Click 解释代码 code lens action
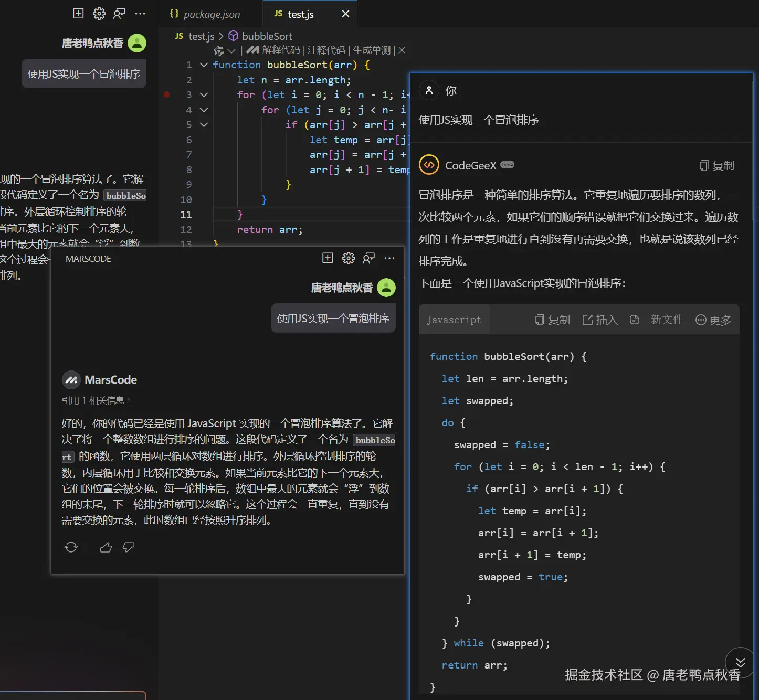 click(281, 50)
